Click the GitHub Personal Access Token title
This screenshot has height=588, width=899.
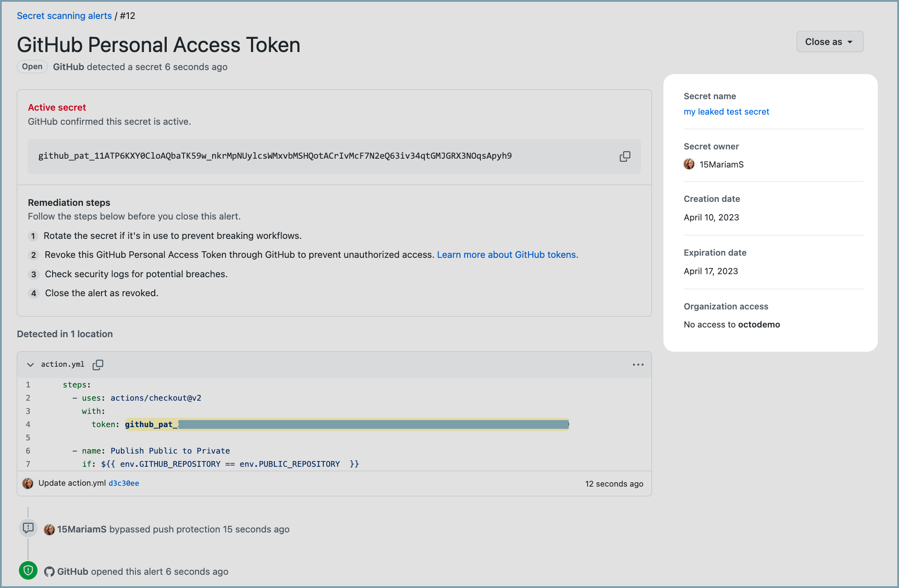[158, 45]
